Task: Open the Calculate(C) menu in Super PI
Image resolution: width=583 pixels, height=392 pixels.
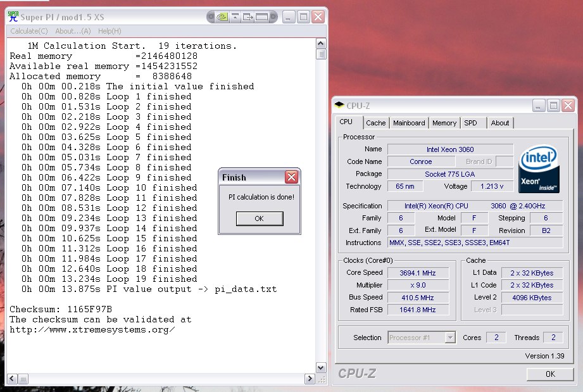Action: (x=29, y=31)
